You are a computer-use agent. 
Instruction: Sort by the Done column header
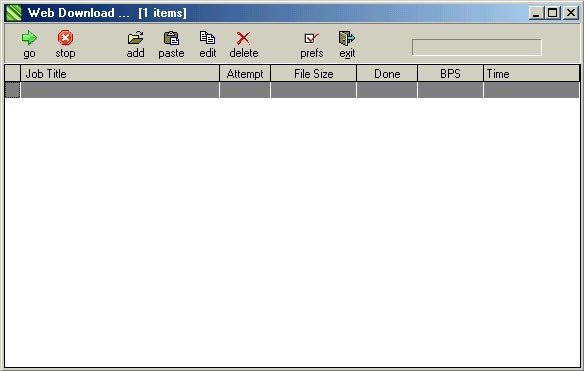pyautogui.click(x=387, y=74)
